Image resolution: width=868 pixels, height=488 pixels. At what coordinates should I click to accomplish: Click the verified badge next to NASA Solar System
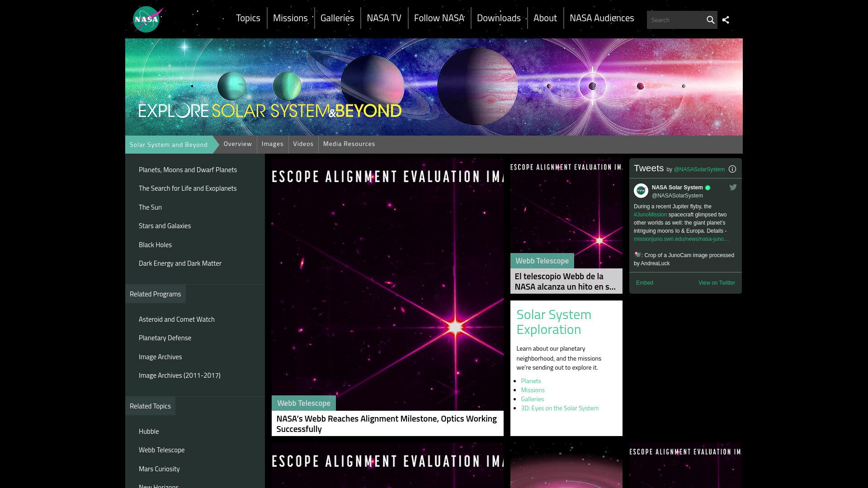(708, 188)
